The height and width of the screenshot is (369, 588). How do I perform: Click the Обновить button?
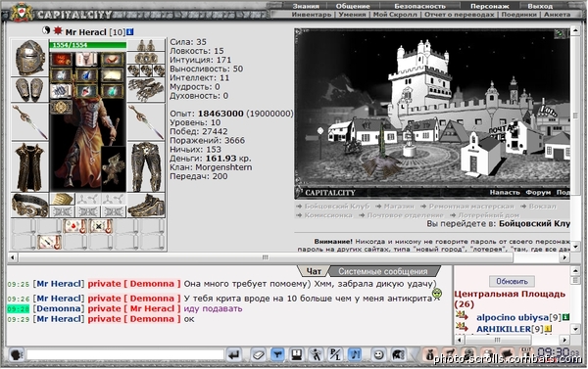[512, 281]
